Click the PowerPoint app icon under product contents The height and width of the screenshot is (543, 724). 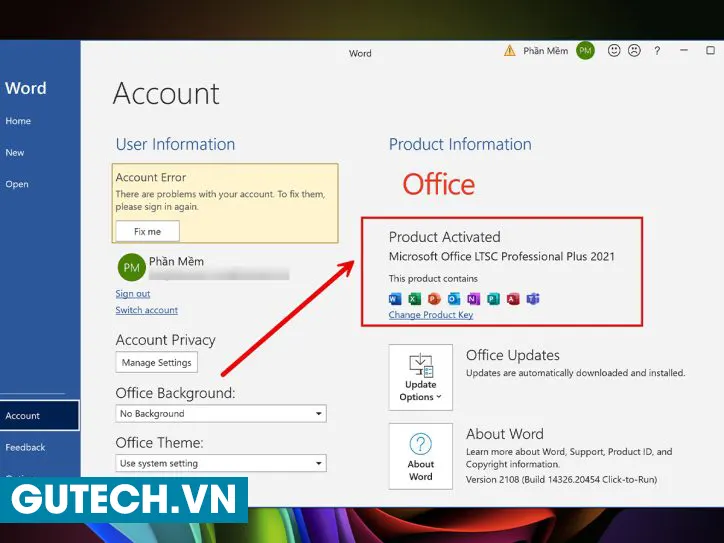click(x=434, y=299)
